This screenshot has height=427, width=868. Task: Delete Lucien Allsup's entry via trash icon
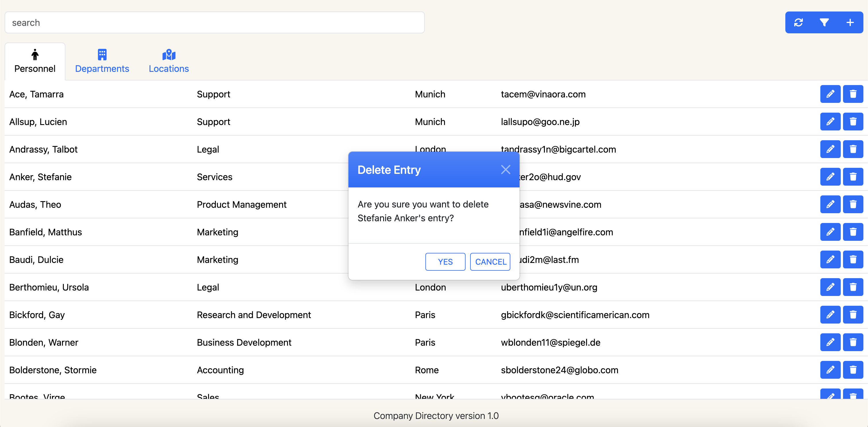point(852,122)
